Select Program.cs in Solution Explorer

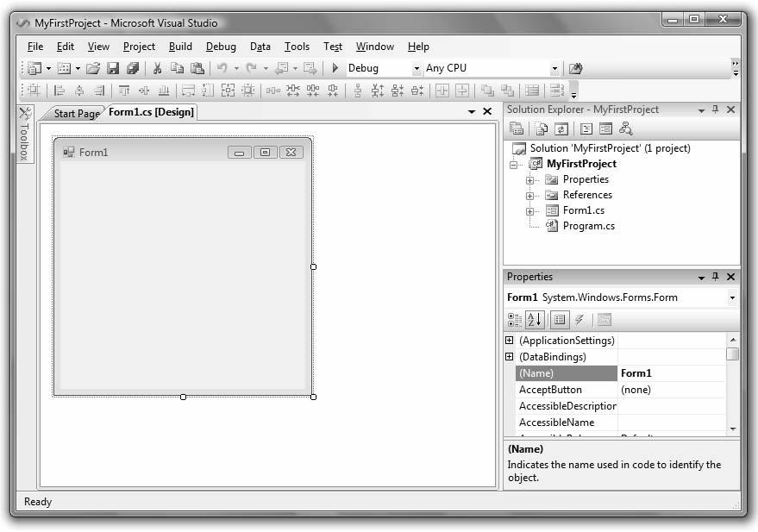[x=588, y=226]
